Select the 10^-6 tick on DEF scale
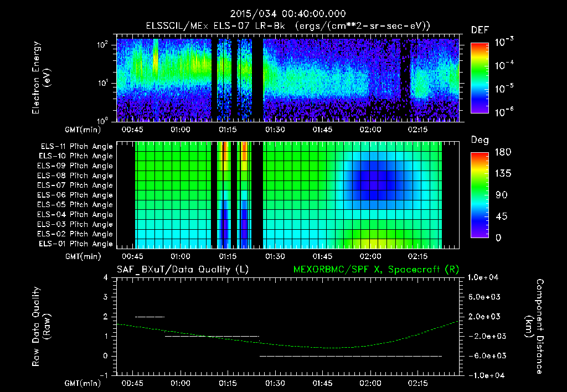 [x=504, y=112]
